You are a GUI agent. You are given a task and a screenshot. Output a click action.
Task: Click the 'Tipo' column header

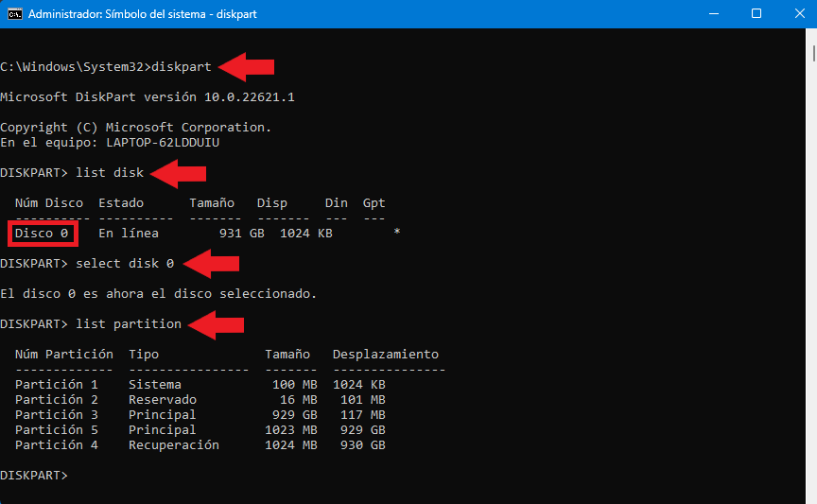click(x=144, y=355)
